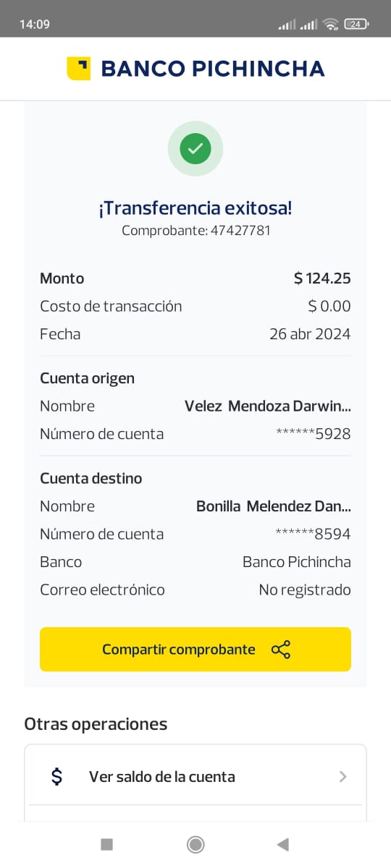Screen dimensions: 391x868
Task: Tap the destination name Bonilla Melendez Dan
Action: 274,506
